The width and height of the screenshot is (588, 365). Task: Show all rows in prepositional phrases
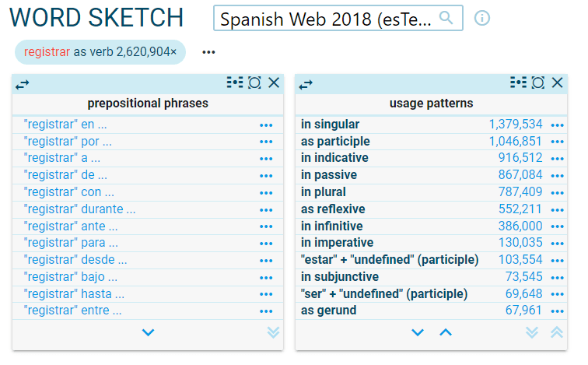coord(273,332)
